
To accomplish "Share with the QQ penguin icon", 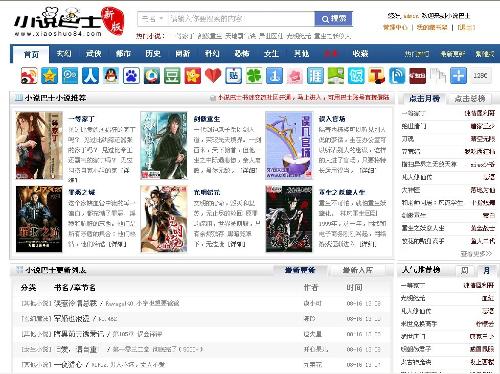I will point(111,76).
